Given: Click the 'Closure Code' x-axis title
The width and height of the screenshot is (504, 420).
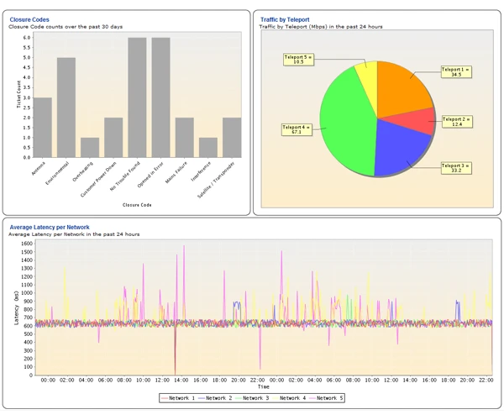Looking at the screenshot, I should coord(137,205).
